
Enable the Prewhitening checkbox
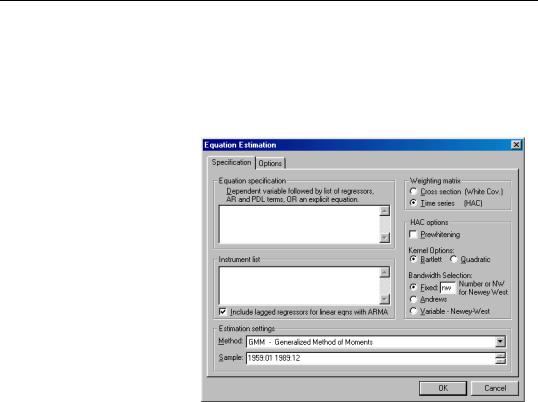tap(413, 235)
